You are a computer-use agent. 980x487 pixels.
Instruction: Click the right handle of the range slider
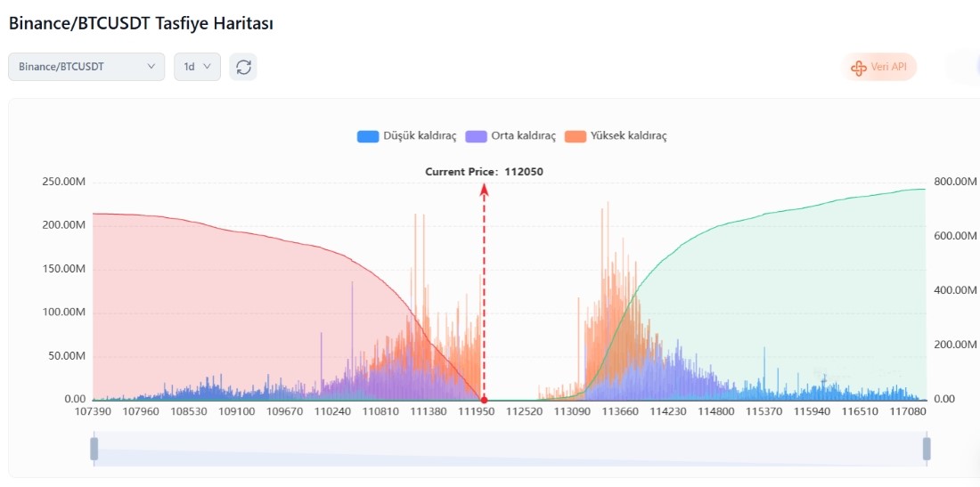tap(927, 449)
